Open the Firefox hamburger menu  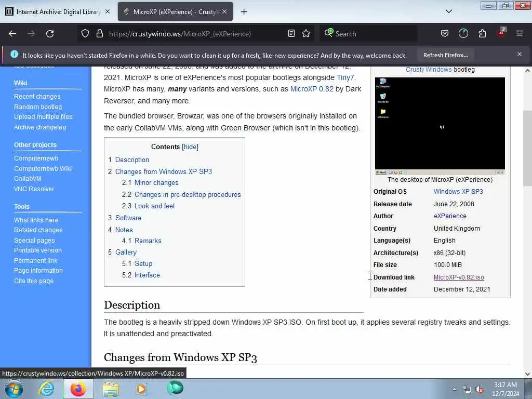pos(520,34)
